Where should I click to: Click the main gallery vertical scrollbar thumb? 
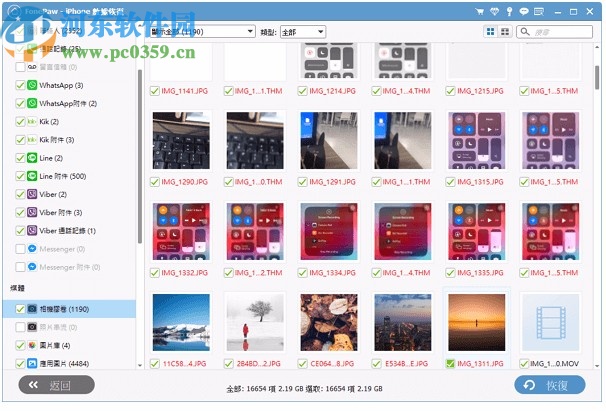(597, 77)
